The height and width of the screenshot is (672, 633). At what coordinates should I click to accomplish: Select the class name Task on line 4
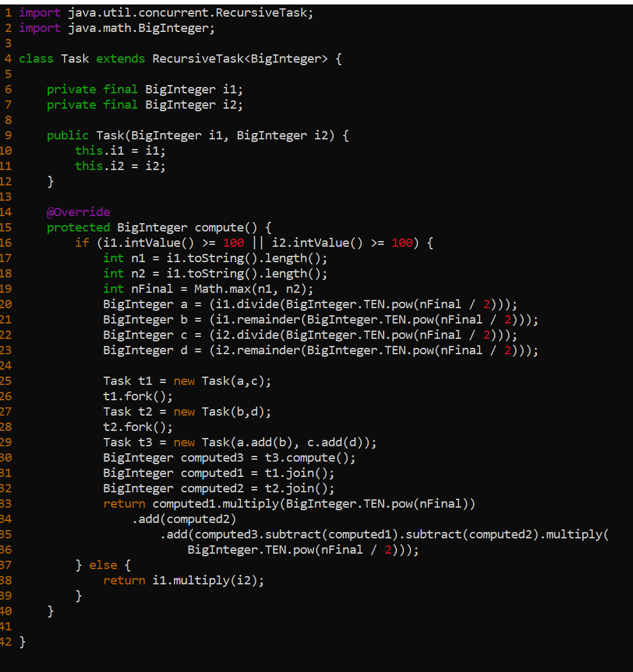click(75, 58)
